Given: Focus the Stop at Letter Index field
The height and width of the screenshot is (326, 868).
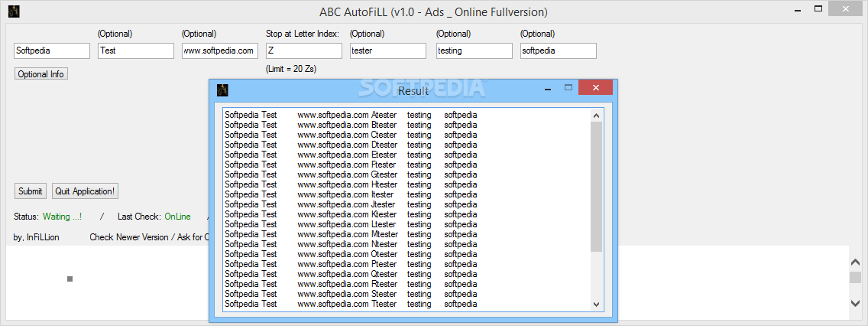Looking at the screenshot, I should [304, 51].
